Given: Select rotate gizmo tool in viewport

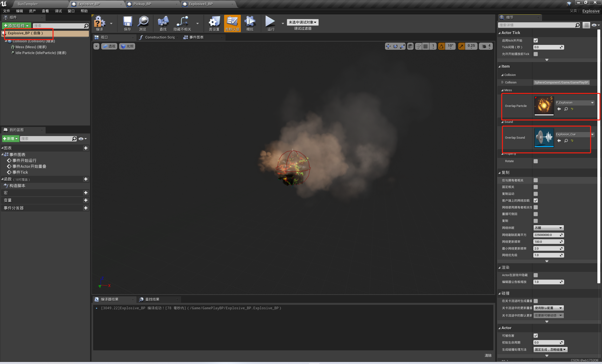Looking at the screenshot, I should tap(395, 46).
